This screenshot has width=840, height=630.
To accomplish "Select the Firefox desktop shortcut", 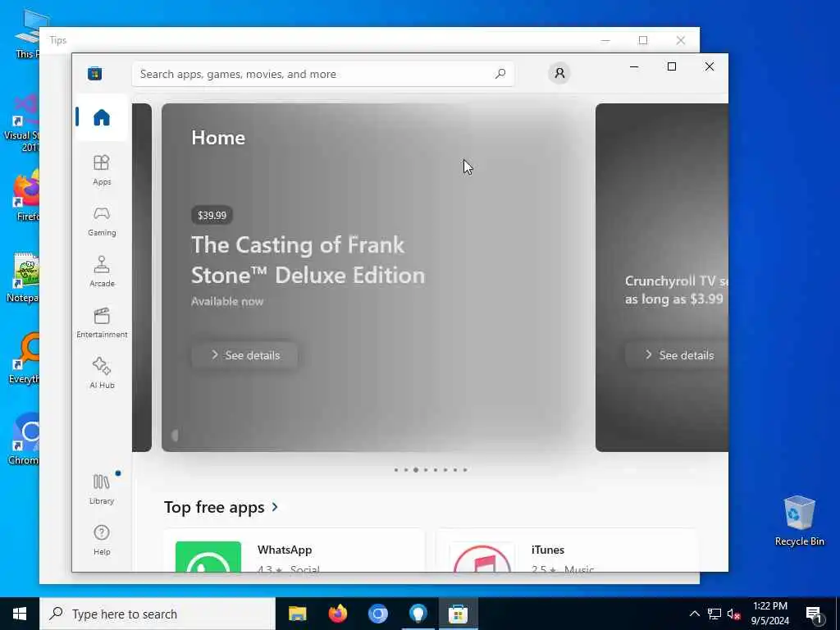I will (x=25, y=195).
